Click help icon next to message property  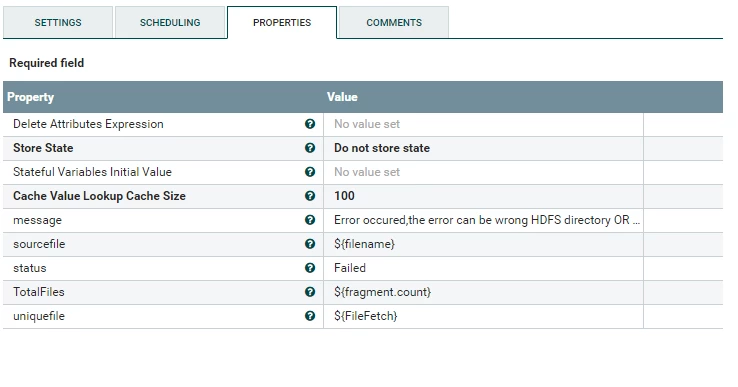(310, 220)
